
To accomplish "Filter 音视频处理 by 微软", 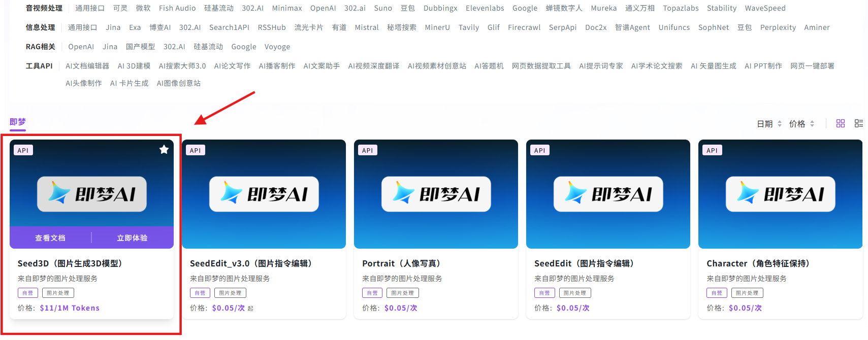I will pyautogui.click(x=143, y=8).
